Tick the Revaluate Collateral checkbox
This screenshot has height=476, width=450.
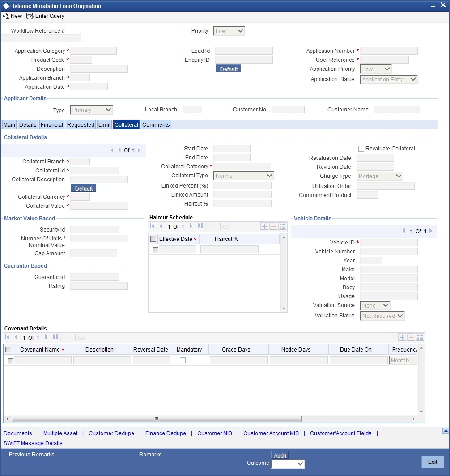[361, 149]
